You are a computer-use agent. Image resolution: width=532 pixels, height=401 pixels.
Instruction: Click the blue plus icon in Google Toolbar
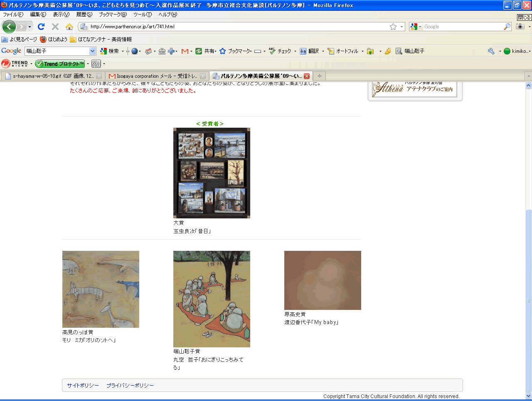(171, 51)
